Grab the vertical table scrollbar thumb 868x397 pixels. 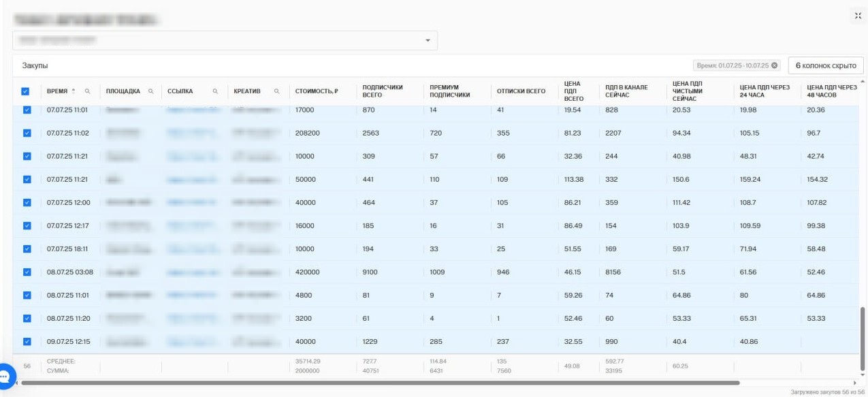(x=863, y=338)
